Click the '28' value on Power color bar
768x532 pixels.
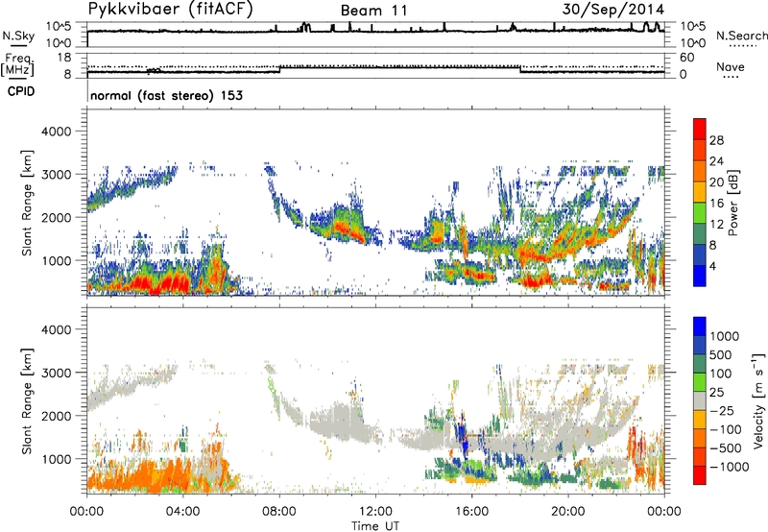pos(716,140)
